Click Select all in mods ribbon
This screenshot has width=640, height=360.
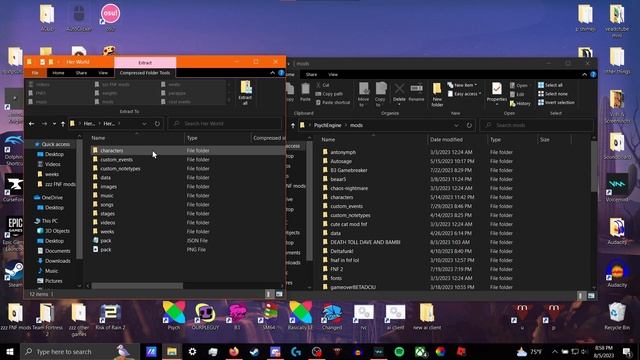pyautogui.click(x=550, y=85)
